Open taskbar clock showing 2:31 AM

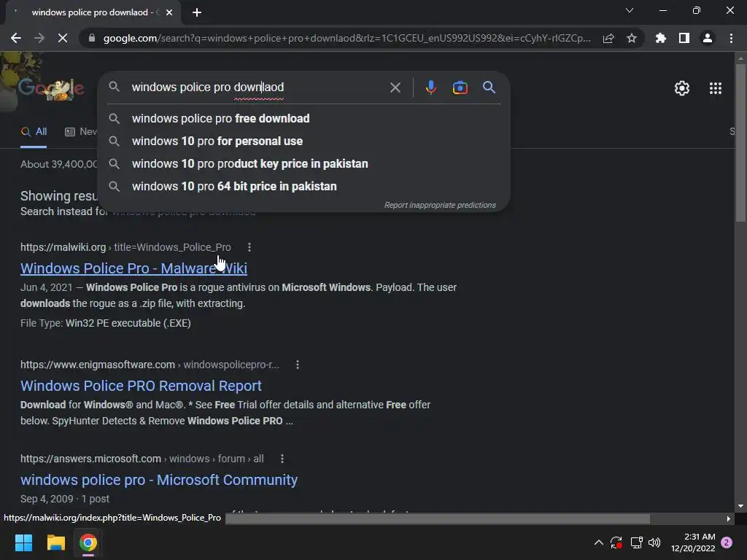(693, 542)
